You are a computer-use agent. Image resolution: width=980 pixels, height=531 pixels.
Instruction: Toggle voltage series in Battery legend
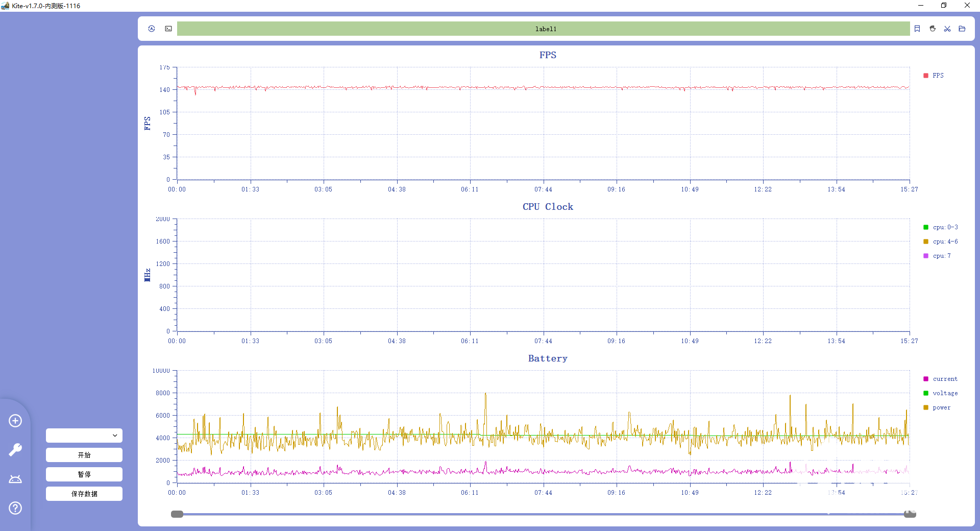coord(941,393)
